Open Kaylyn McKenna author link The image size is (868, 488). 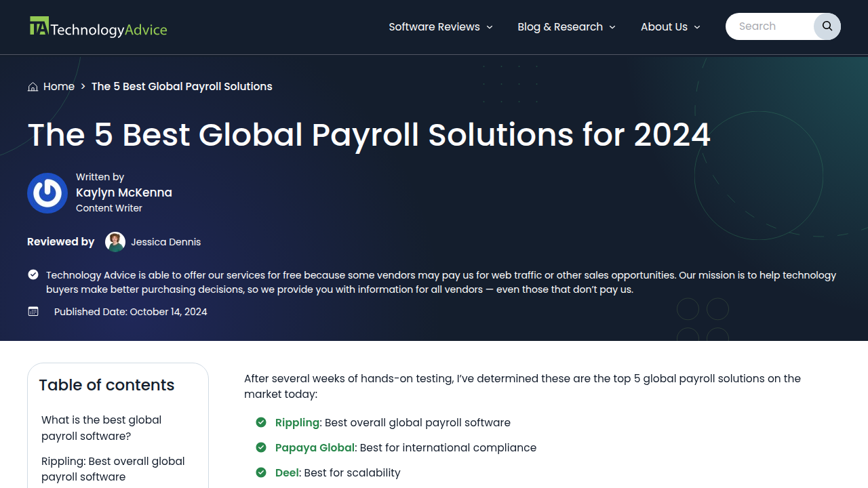(124, 192)
